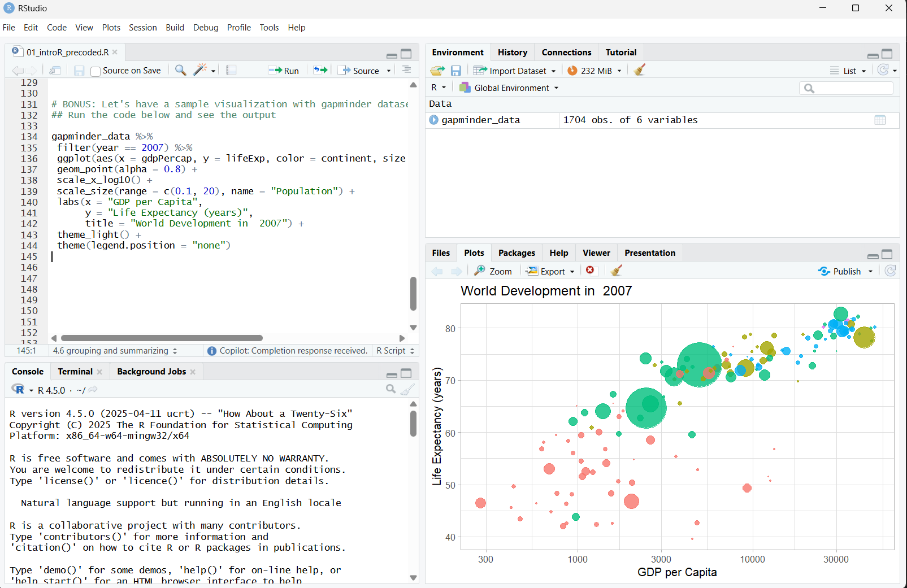Clear all plots using broom icon

(617, 271)
